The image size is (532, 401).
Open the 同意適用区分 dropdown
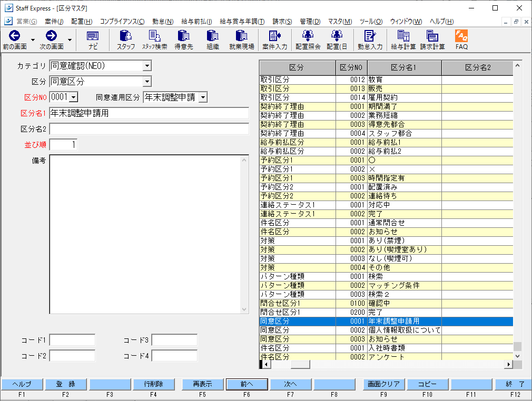tap(203, 97)
